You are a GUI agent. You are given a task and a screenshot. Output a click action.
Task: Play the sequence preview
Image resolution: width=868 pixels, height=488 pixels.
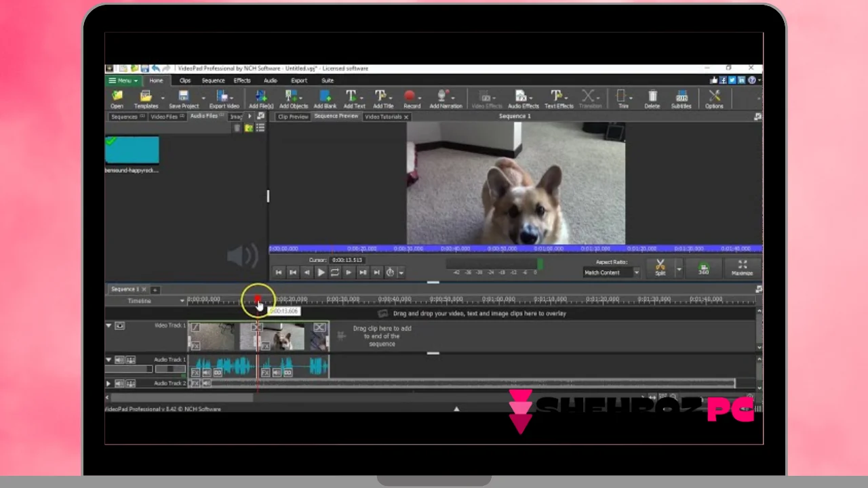[x=321, y=272]
